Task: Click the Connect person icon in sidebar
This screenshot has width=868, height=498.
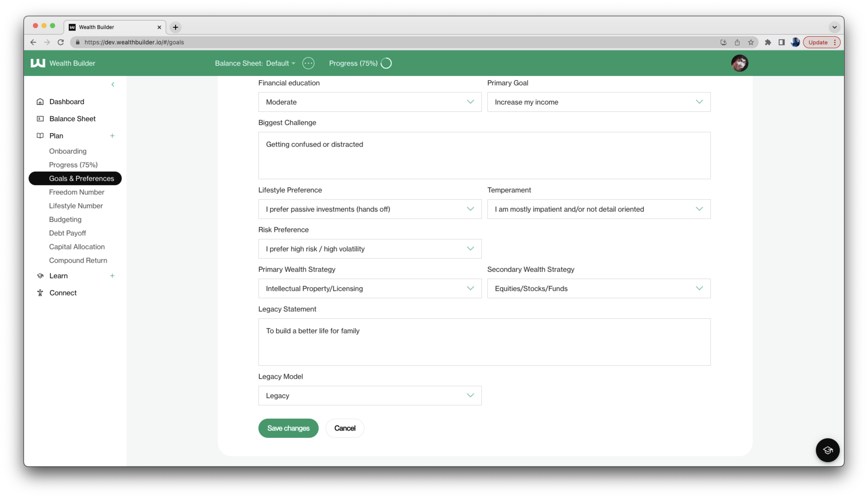Action: tap(40, 293)
